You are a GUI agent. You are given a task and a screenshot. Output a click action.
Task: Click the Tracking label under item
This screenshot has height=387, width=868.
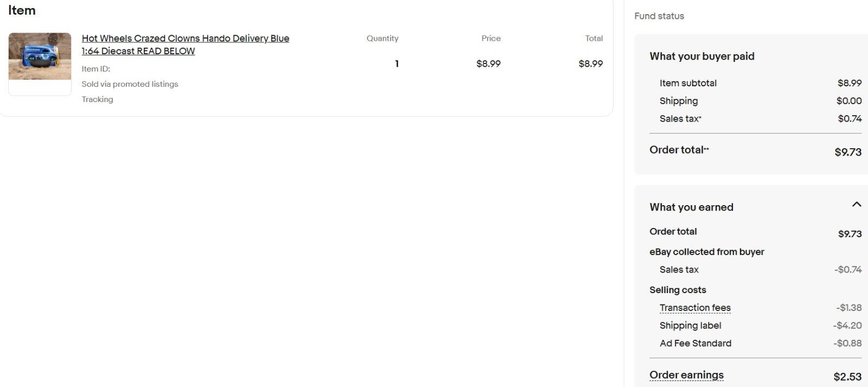[98, 99]
